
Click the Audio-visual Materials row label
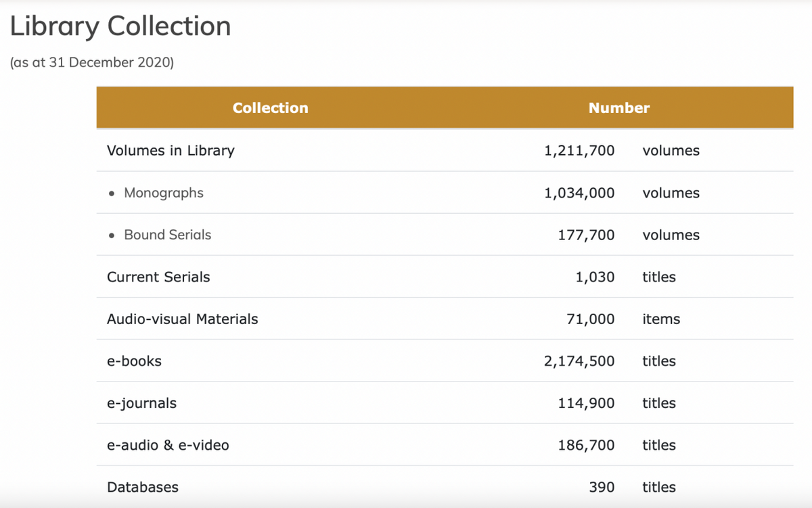click(x=183, y=319)
